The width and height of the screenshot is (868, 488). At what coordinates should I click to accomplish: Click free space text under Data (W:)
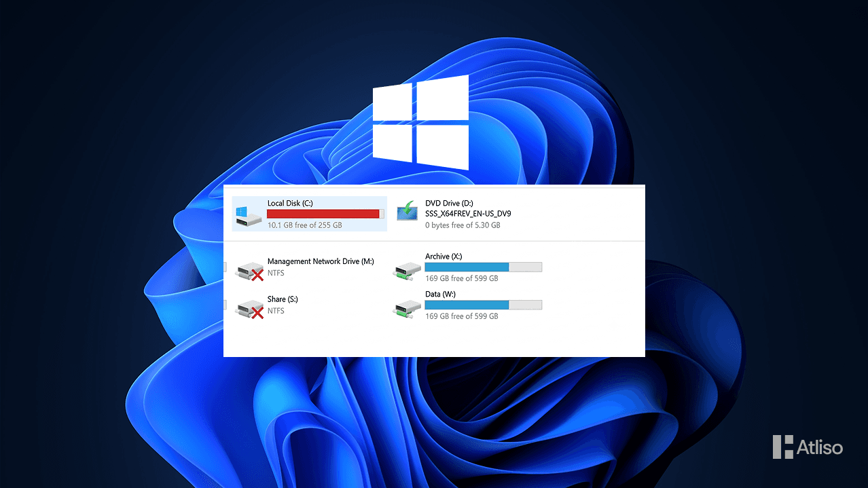coord(462,316)
